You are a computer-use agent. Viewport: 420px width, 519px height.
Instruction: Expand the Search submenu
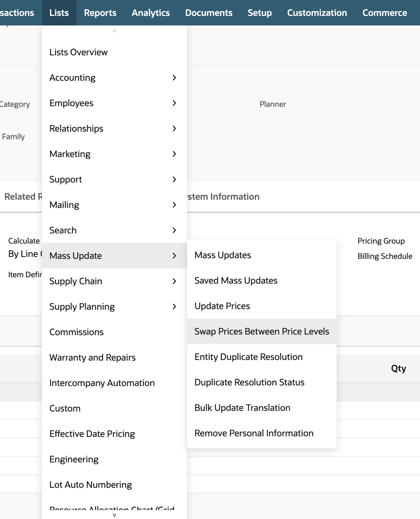(x=115, y=230)
